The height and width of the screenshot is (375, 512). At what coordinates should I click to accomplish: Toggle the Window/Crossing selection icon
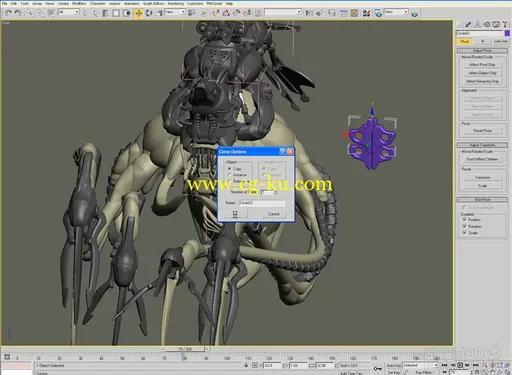click(x=127, y=13)
